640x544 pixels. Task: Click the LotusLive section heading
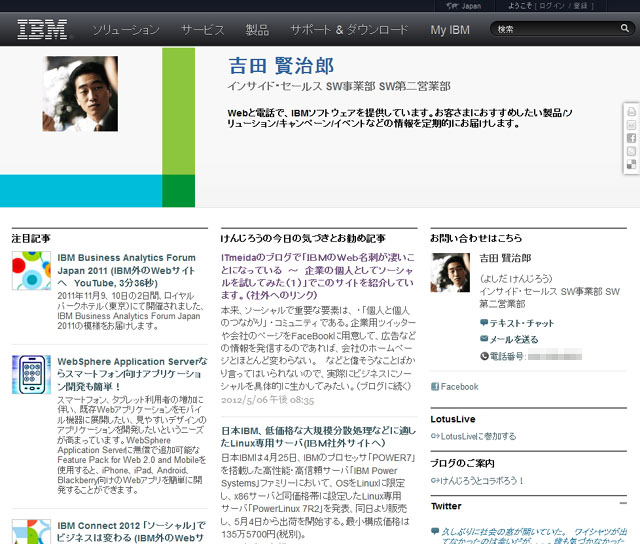[x=453, y=419]
